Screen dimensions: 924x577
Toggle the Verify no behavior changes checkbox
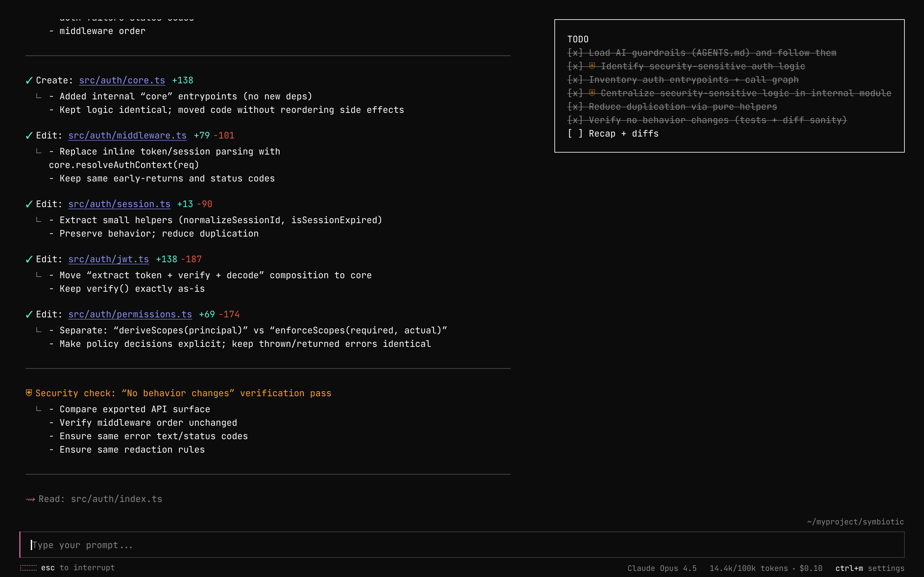575,120
